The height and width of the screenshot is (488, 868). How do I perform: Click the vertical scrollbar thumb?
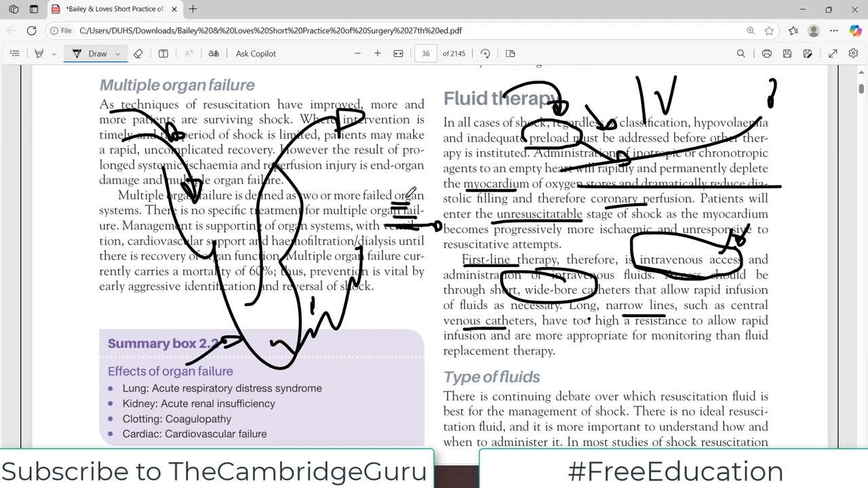click(x=861, y=89)
